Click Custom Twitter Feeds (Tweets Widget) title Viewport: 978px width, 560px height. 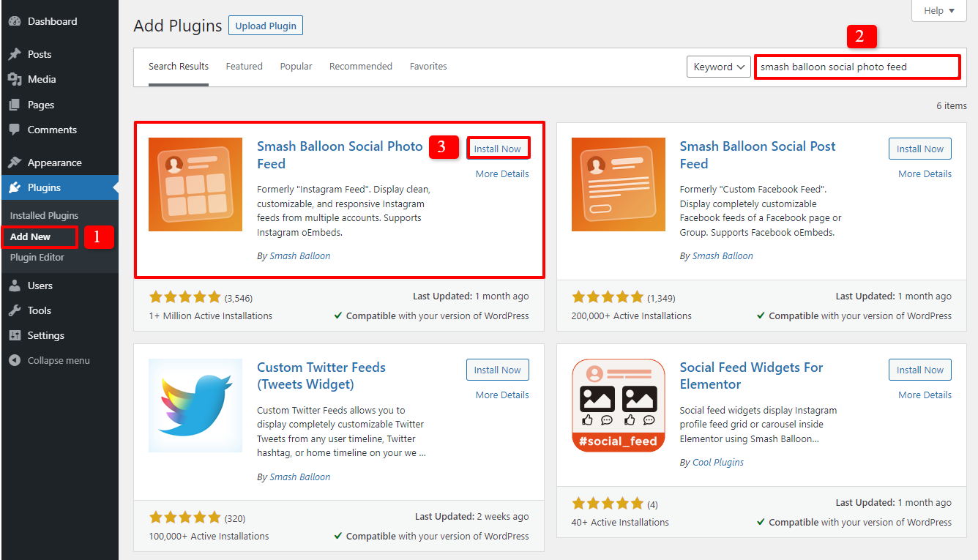(x=321, y=376)
